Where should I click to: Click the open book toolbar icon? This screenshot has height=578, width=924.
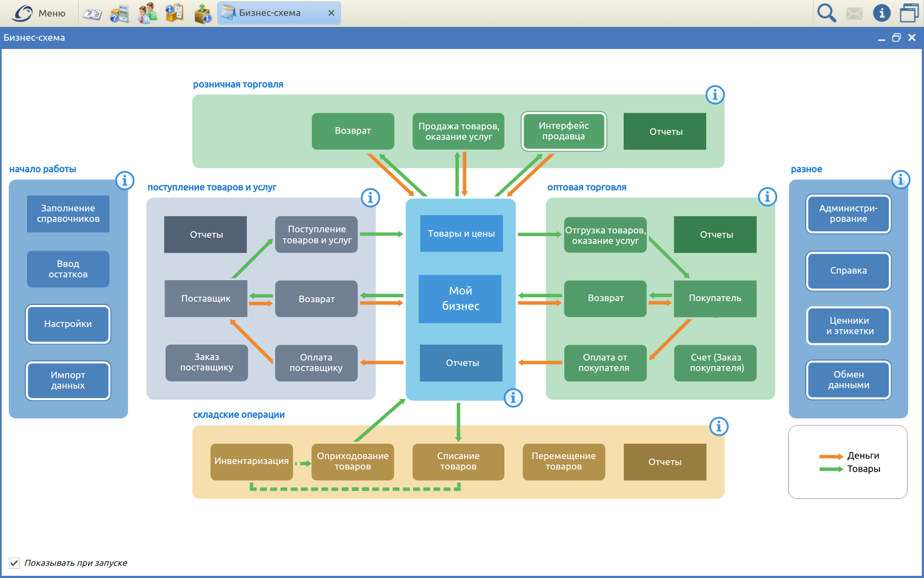tap(92, 14)
